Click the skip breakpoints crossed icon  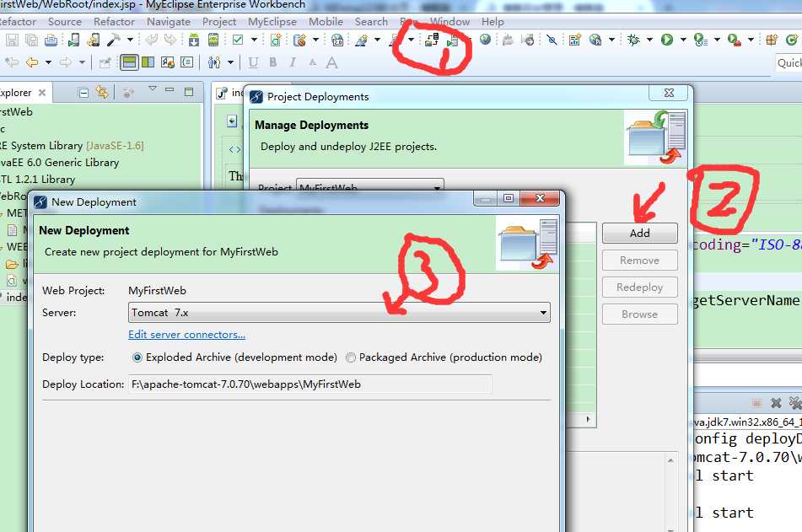point(552,40)
